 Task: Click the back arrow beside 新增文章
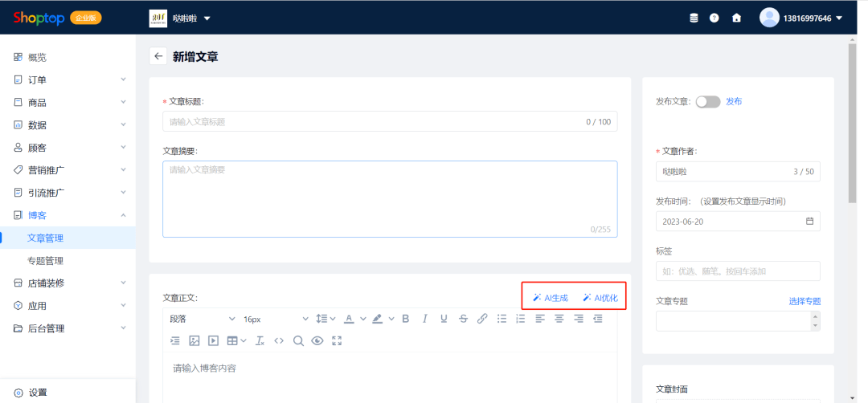(158, 56)
